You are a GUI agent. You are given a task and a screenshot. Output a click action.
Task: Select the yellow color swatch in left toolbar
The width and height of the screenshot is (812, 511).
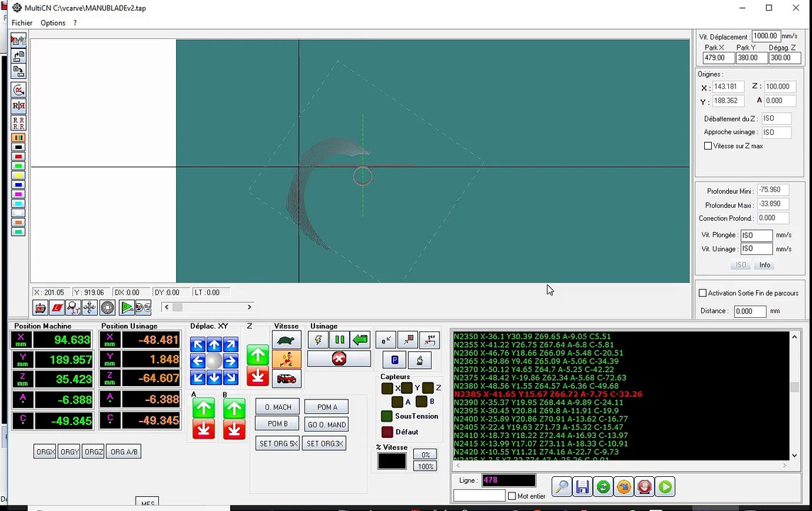(x=18, y=175)
